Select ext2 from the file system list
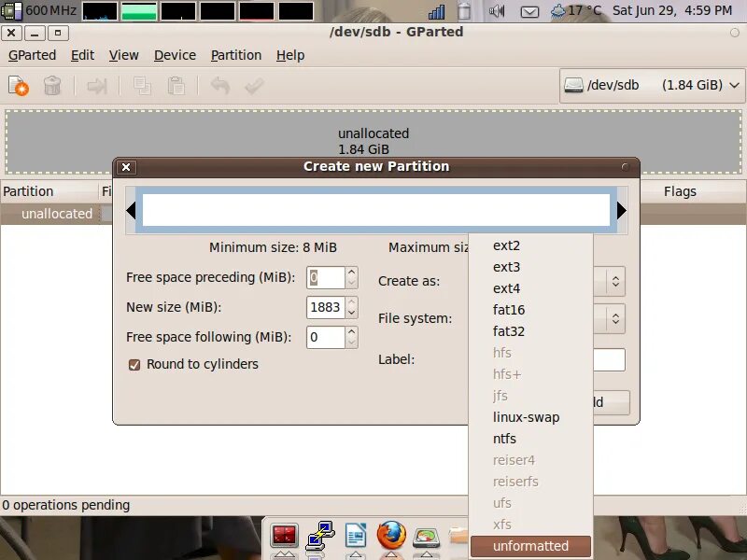 point(530,245)
